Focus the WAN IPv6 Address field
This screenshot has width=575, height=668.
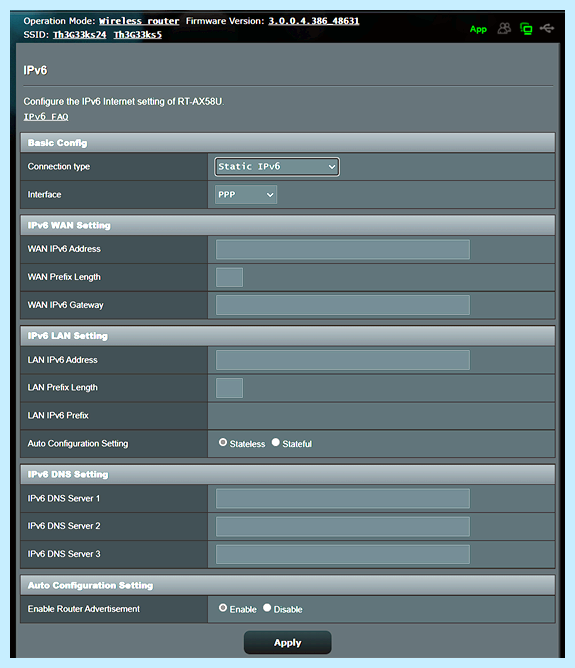pyautogui.click(x=343, y=249)
